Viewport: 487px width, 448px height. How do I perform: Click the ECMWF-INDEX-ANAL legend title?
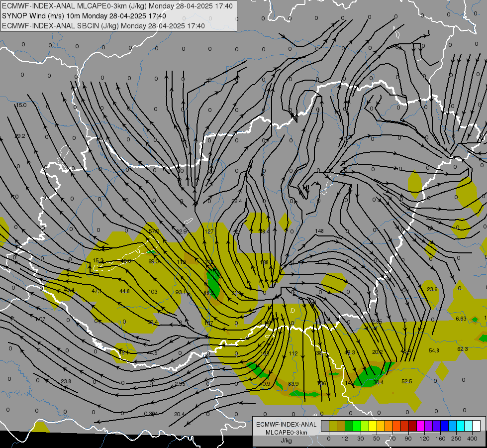coord(286,425)
